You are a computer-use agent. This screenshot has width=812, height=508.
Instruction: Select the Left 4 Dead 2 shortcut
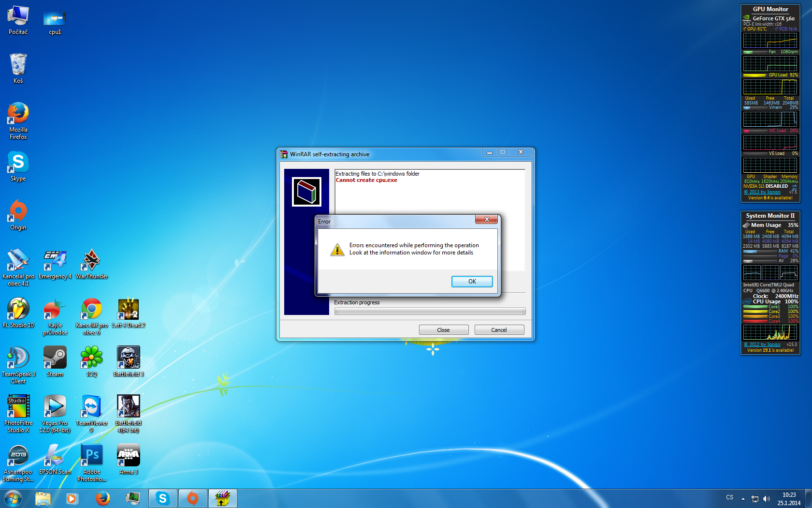click(128, 313)
